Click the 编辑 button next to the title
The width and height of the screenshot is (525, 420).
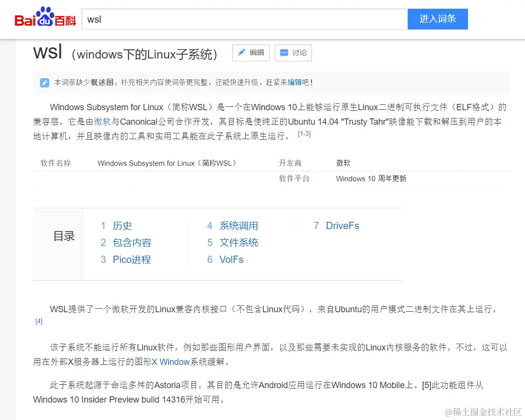tap(251, 53)
